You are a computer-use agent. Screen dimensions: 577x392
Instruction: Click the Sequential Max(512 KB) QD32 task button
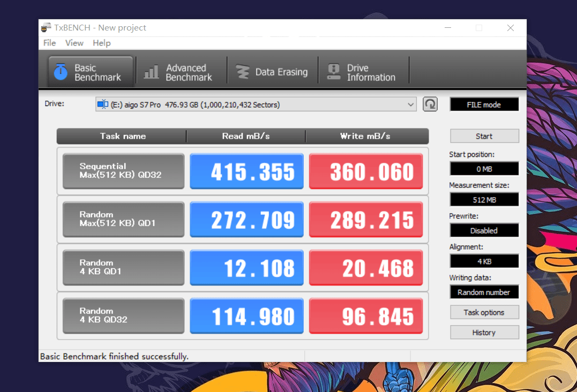(x=123, y=171)
